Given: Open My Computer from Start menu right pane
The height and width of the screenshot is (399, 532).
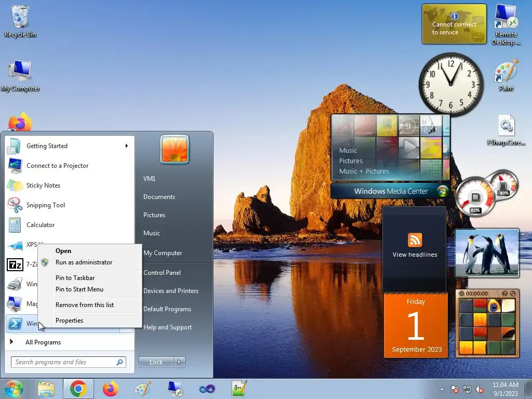Looking at the screenshot, I should 163,253.
